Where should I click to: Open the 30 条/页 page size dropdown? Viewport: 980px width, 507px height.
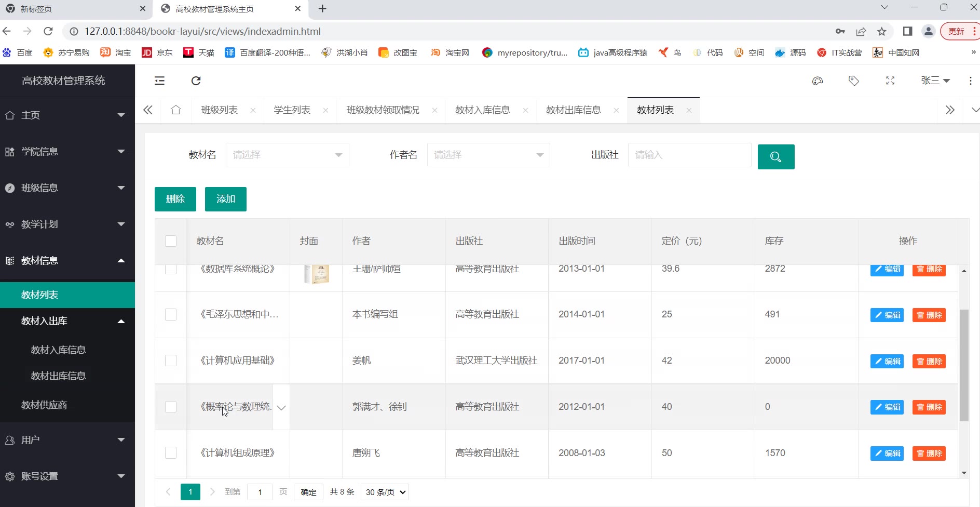[385, 492]
